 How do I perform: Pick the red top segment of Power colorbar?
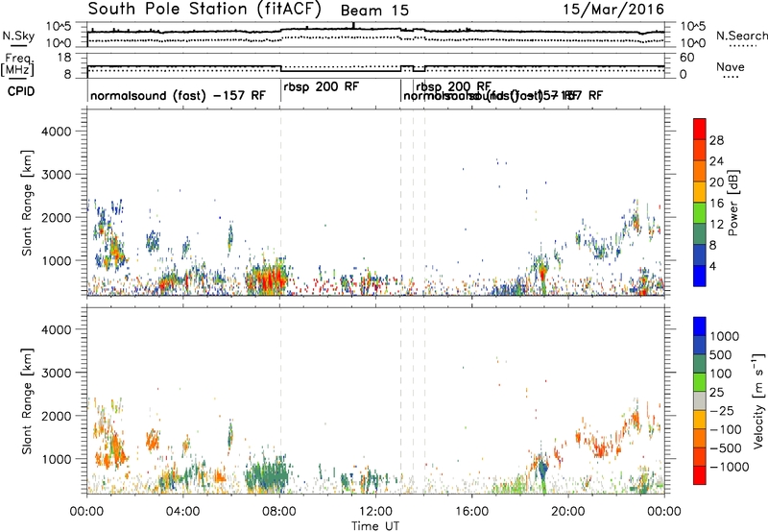click(700, 130)
